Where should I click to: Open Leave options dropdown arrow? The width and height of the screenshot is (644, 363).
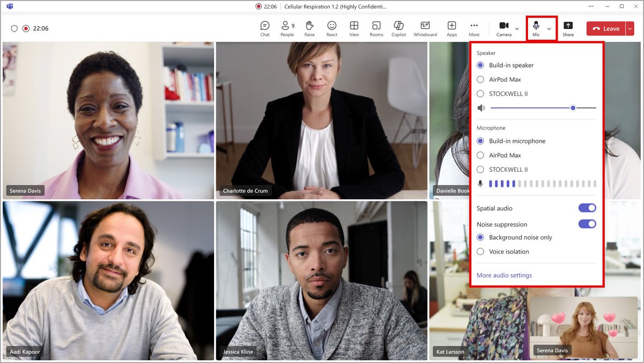630,29
